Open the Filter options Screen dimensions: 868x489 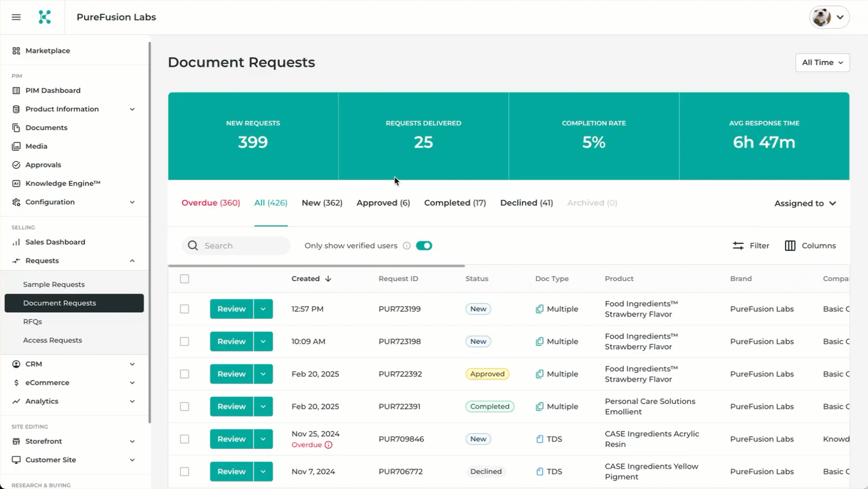[x=751, y=246]
